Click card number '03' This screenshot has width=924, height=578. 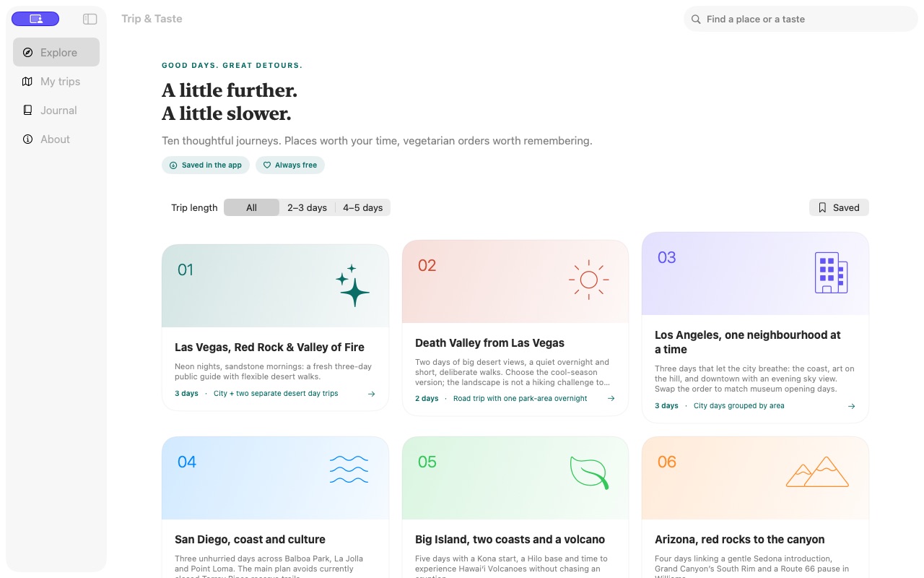pos(667,258)
